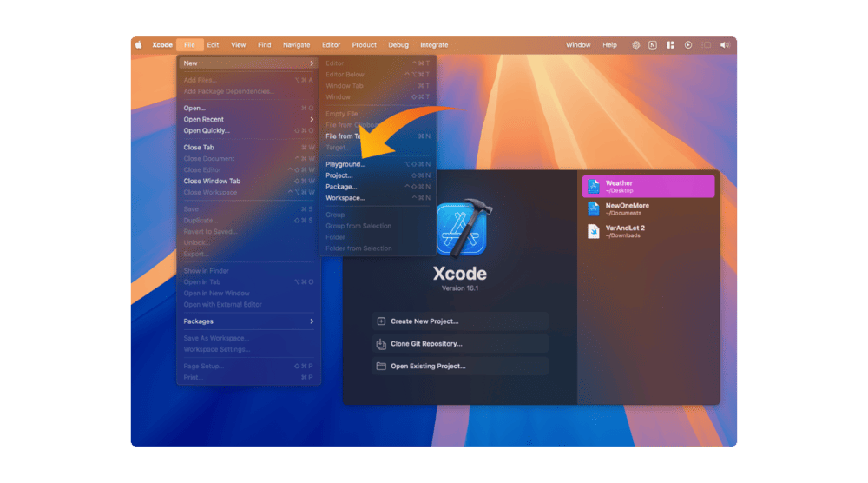Click dimmed Save As Workspace... item

tap(248, 338)
